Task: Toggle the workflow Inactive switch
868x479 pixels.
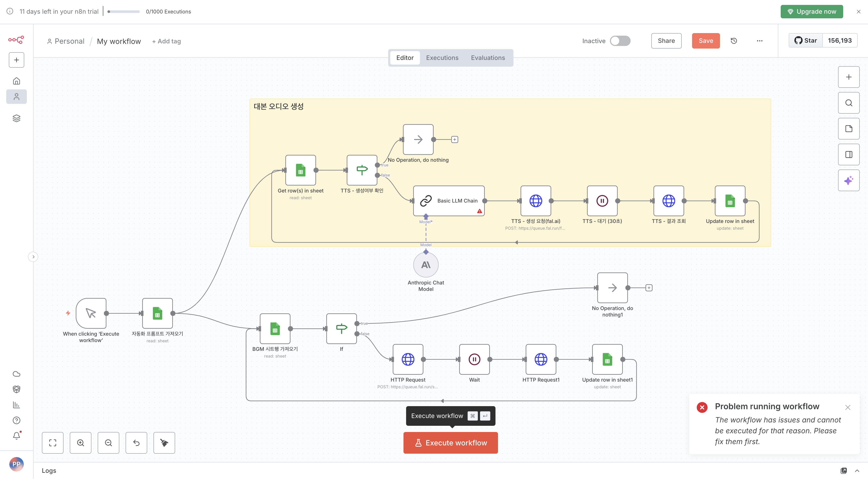Action: 620,41
